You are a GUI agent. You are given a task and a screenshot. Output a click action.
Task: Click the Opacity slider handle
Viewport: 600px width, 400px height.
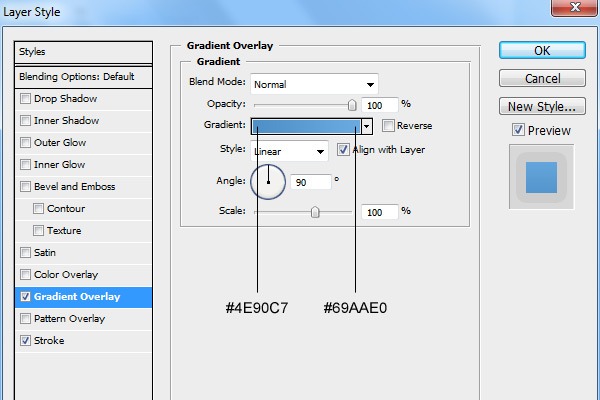click(352, 105)
